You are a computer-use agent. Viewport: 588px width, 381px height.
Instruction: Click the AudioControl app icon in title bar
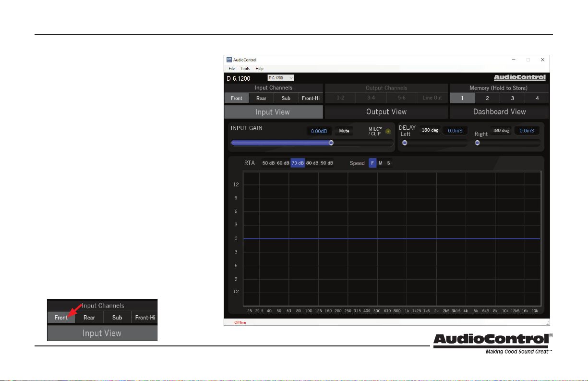tap(229, 60)
